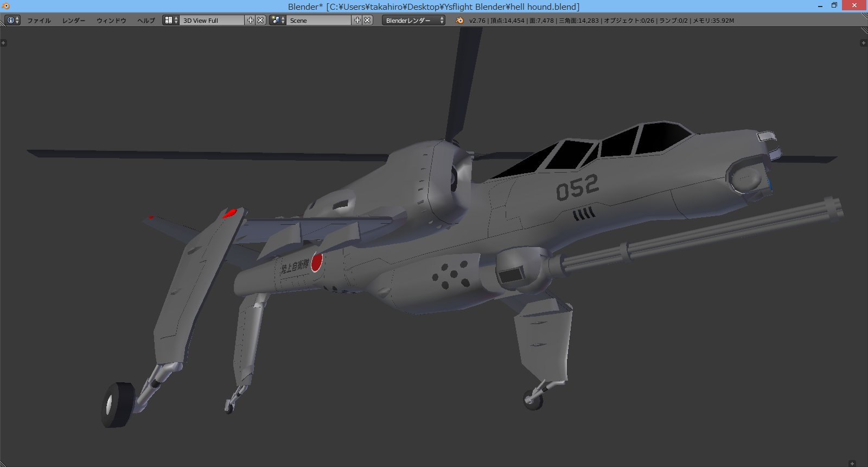Open the Blenderレンダー engine dropdown
Screen dimensions: 868x467
tap(413, 20)
